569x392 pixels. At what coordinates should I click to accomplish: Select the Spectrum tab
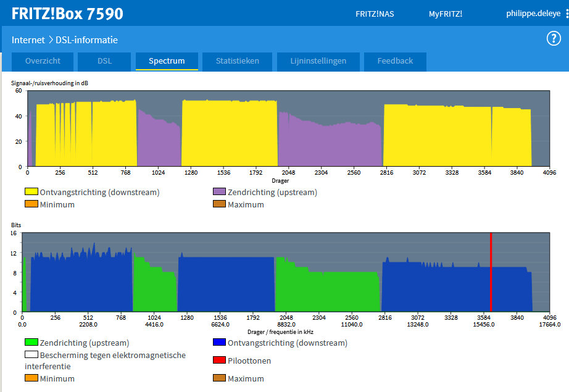click(x=167, y=61)
